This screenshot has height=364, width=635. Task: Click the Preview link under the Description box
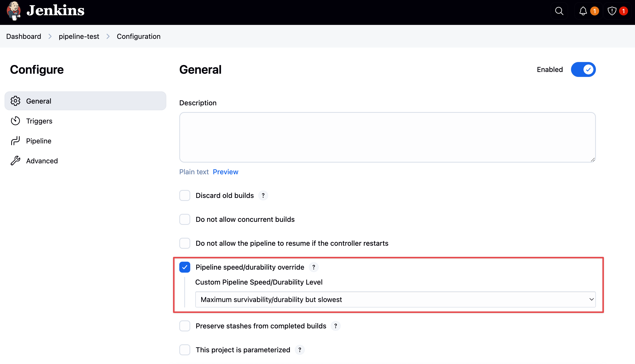tap(225, 172)
